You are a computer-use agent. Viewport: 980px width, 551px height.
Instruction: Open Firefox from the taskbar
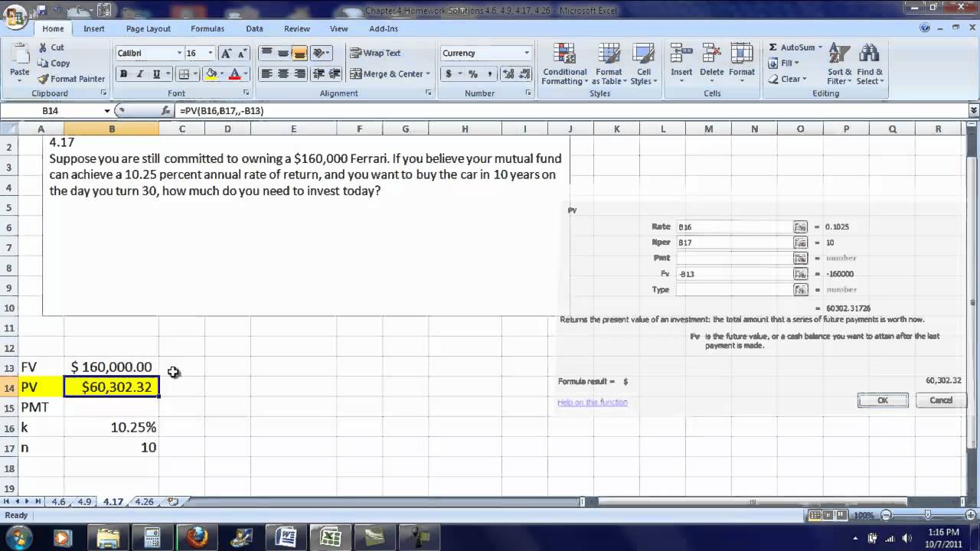tap(197, 536)
